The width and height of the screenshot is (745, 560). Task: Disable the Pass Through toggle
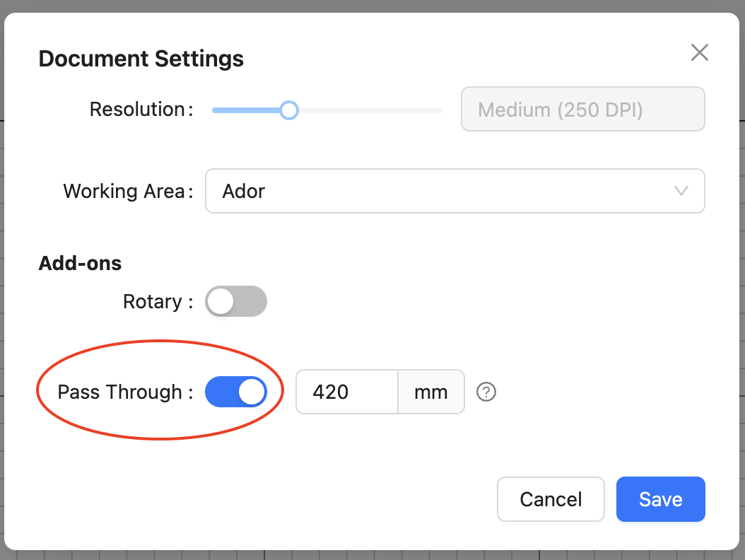pos(235,392)
